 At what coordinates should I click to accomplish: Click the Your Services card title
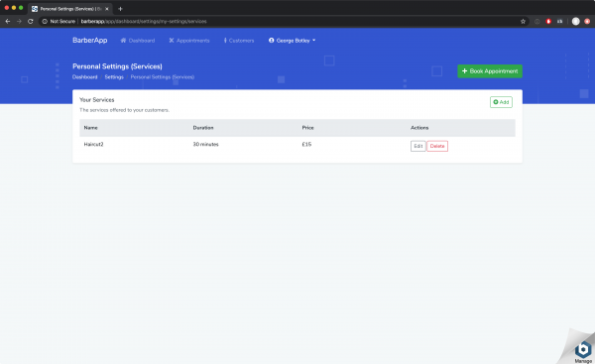97,100
